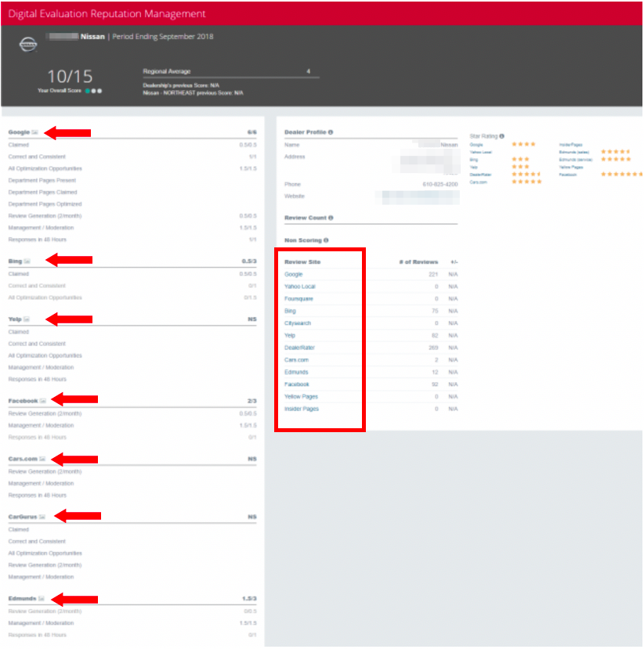Viewport: 644px width, 649px height.
Task: Click the Google review count 221
Action: [433, 274]
